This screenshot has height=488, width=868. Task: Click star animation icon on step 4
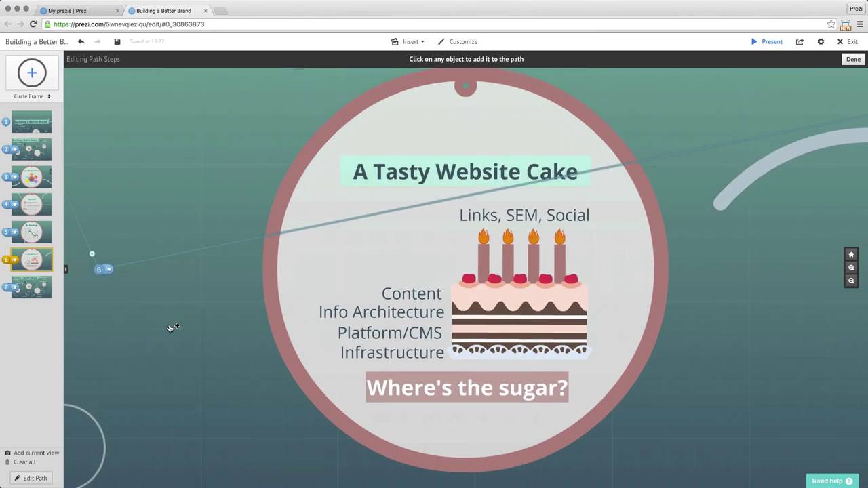pyautogui.click(x=14, y=204)
